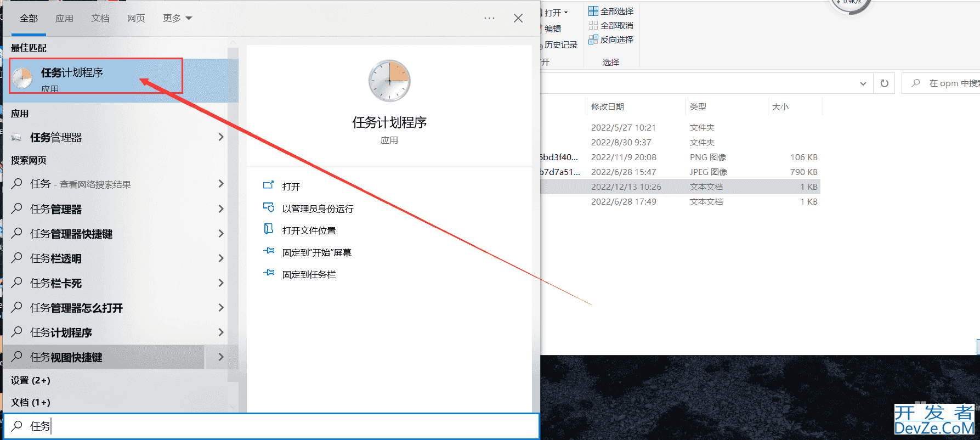
Task: Switch to the 应用 search tab
Action: point(64,18)
